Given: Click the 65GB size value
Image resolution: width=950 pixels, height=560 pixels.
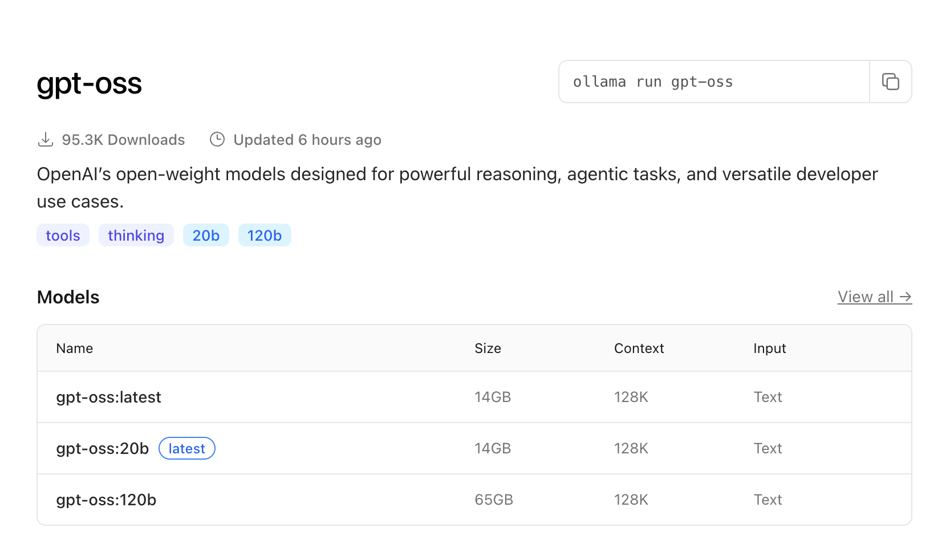Looking at the screenshot, I should pyautogui.click(x=494, y=500).
